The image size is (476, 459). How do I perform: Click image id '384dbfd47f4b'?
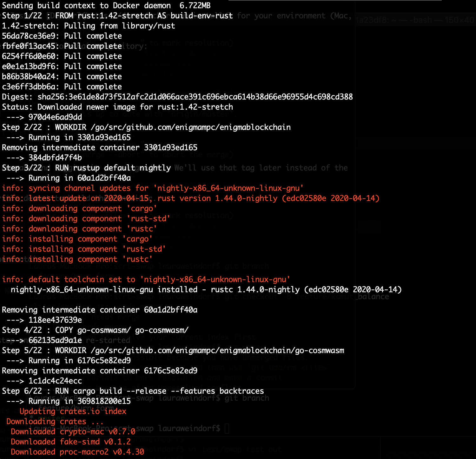coord(55,158)
